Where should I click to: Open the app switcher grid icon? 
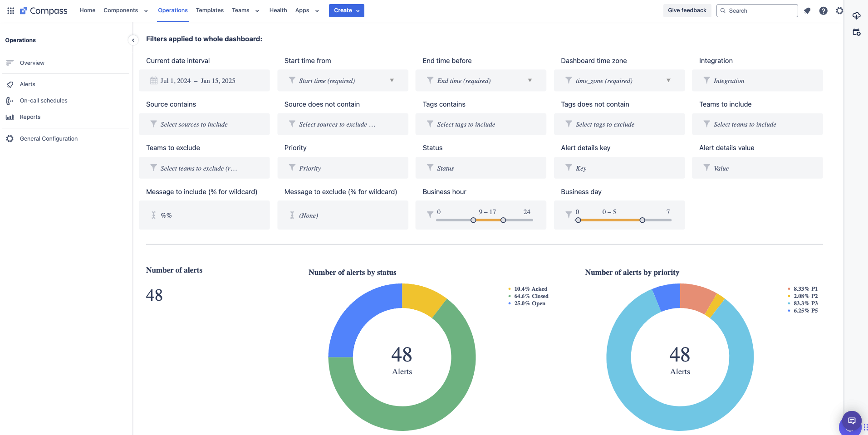coord(11,10)
